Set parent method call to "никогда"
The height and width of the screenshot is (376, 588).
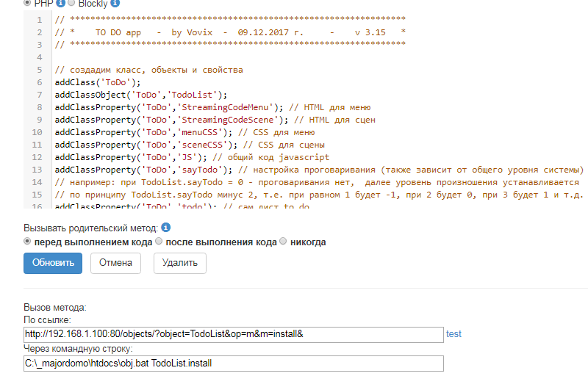tap(284, 242)
